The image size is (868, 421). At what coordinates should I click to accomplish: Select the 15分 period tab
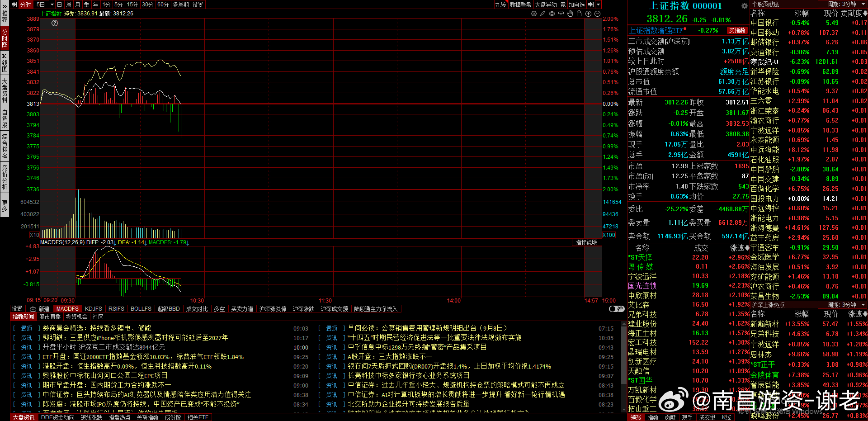(x=132, y=5)
